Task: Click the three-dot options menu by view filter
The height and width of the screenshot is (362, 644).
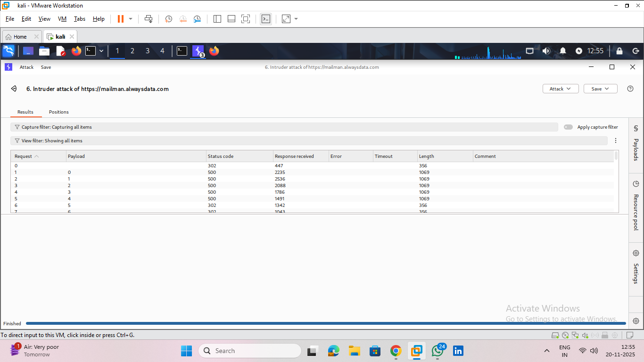Action: [x=616, y=140]
